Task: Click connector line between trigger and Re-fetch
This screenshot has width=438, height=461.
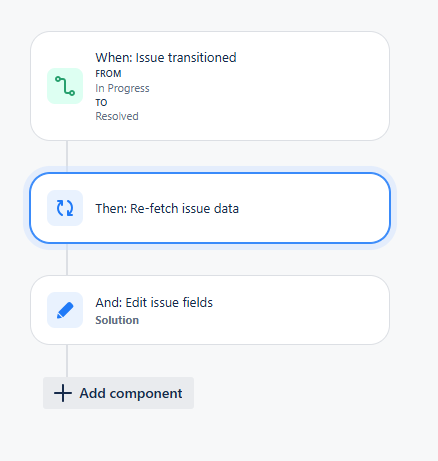Action: click(x=67, y=156)
